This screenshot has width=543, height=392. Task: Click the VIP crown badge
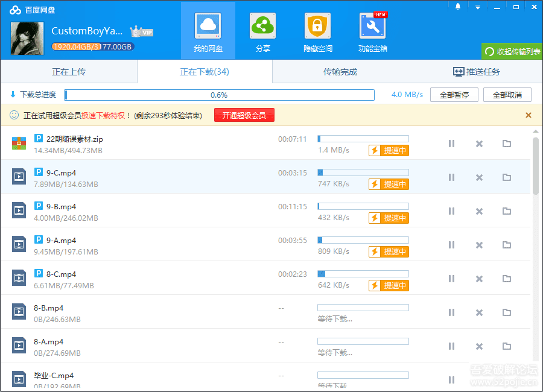(x=142, y=31)
